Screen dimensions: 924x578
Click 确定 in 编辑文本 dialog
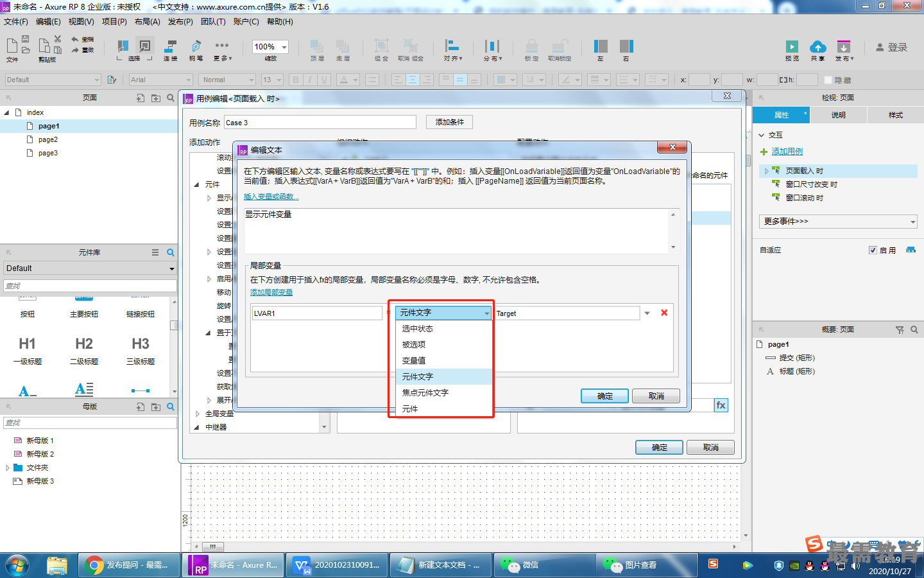click(604, 396)
